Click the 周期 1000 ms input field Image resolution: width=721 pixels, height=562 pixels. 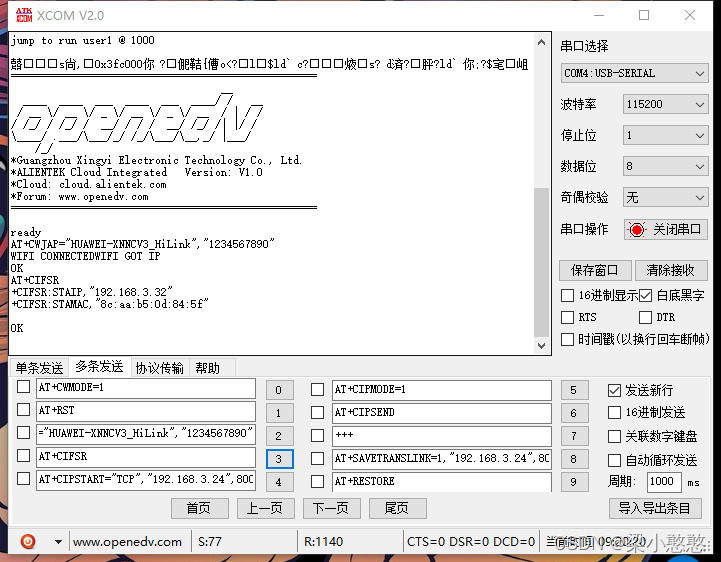pos(664,482)
